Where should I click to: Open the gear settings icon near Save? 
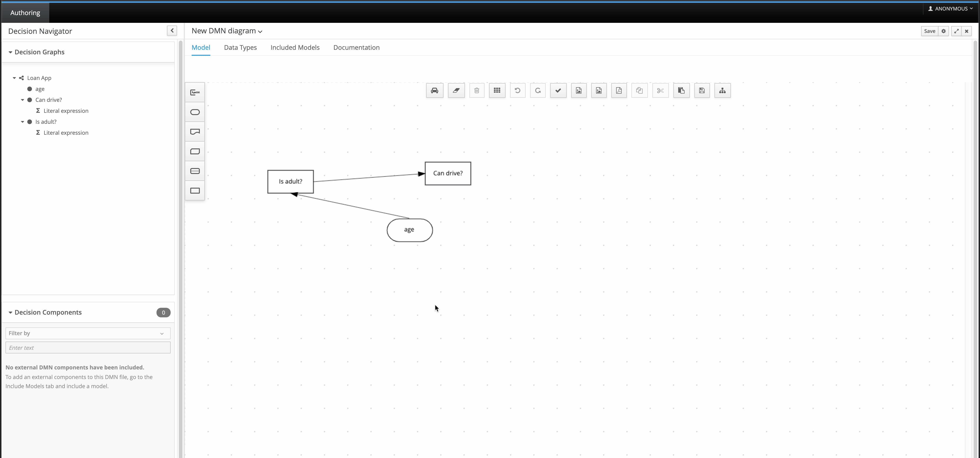[x=944, y=31]
